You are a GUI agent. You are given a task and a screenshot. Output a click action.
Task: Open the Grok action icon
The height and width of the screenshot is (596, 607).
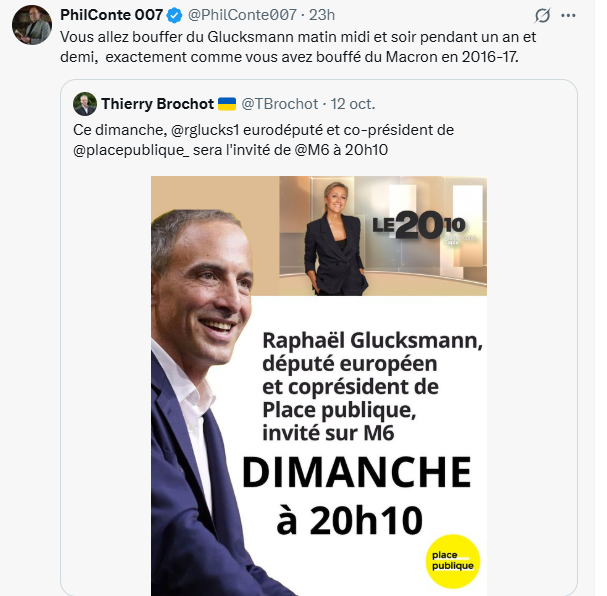(x=542, y=16)
